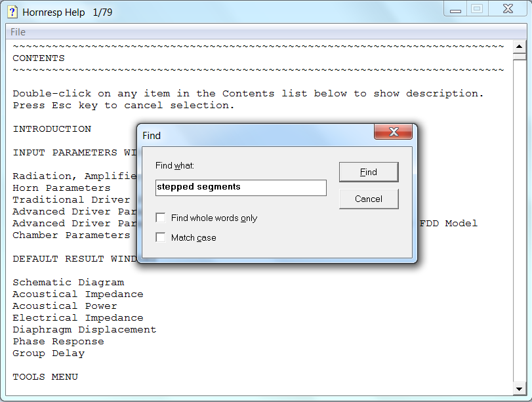Click the INTRODUCTION contents item
The image size is (532, 402).
[x=52, y=129]
